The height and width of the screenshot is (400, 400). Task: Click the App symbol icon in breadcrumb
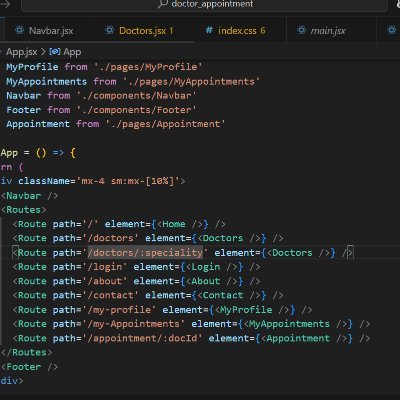[55, 52]
